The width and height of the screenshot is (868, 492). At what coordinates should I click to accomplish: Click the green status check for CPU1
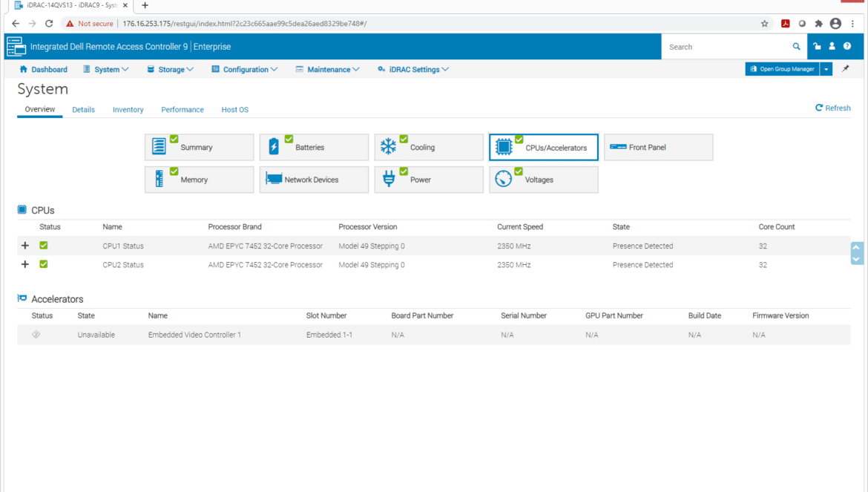43,245
